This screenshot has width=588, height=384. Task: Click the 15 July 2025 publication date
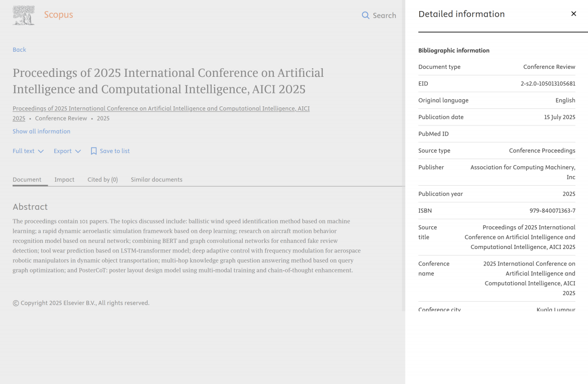[x=559, y=117]
